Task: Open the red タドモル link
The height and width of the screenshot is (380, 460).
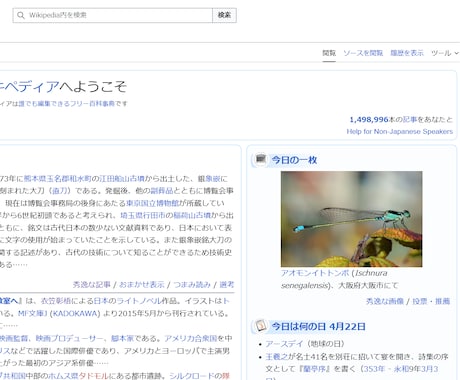Action: pyautogui.click(x=93, y=376)
